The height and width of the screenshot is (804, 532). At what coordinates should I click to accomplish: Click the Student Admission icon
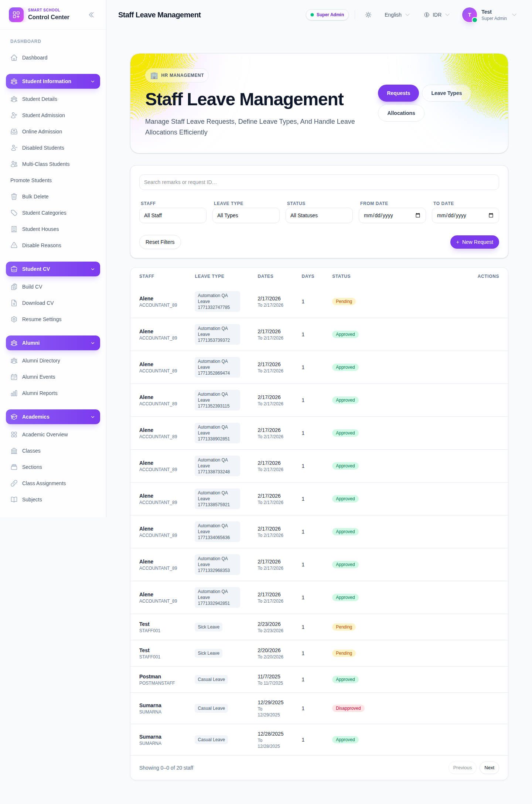click(14, 115)
